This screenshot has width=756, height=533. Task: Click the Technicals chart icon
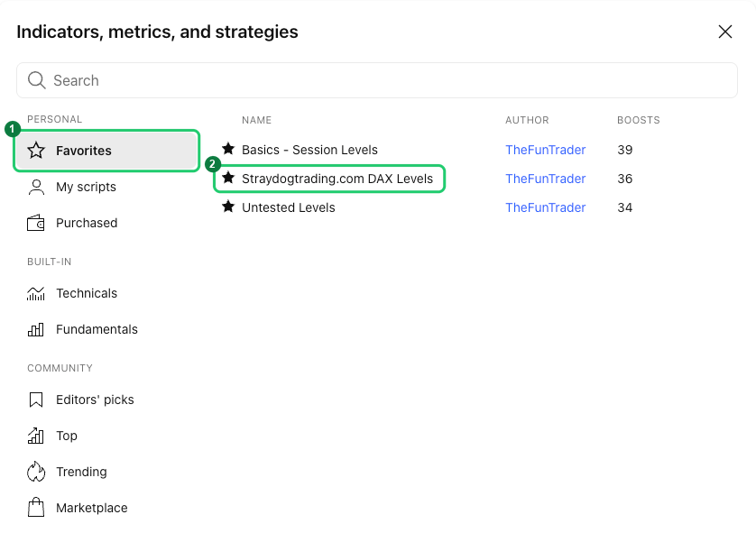pyautogui.click(x=36, y=293)
